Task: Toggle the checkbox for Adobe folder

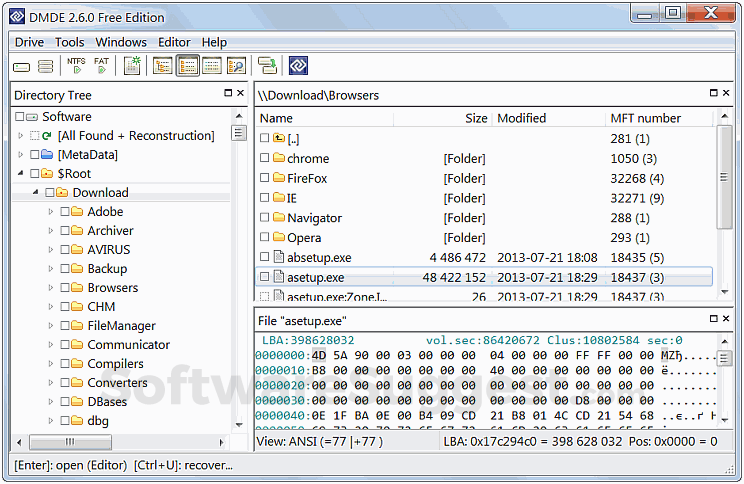Action: [65, 212]
